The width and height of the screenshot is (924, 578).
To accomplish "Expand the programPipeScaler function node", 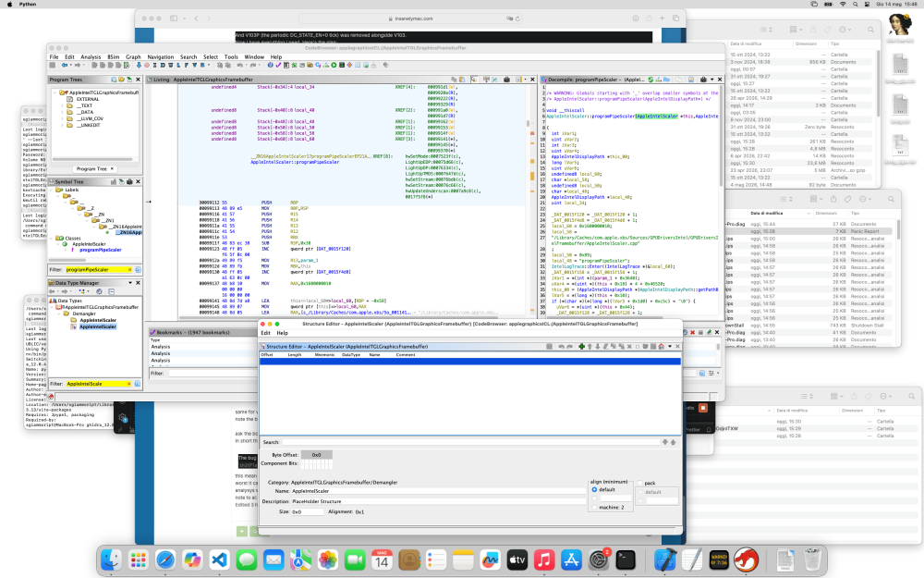I will point(66,250).
